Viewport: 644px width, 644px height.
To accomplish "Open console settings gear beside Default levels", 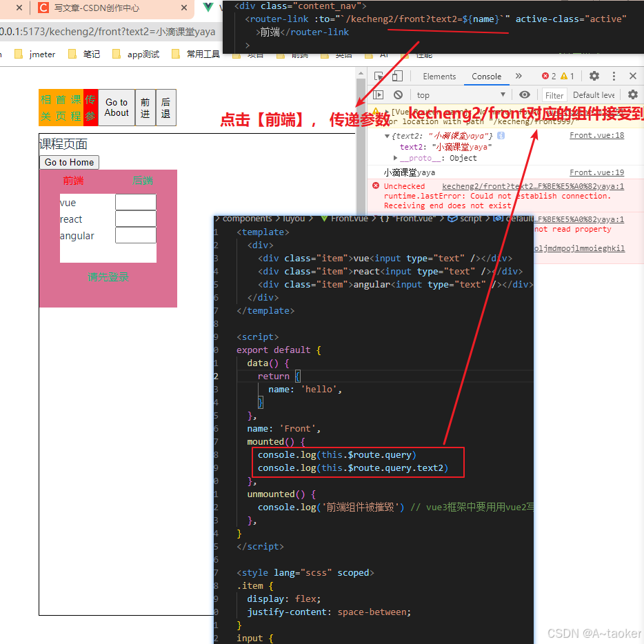I will pos(633,95).
